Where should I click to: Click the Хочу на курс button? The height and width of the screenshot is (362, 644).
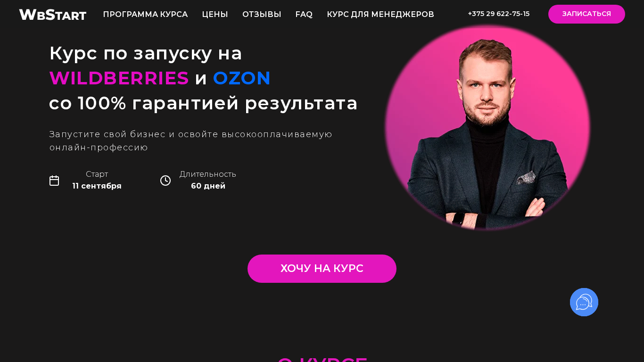point(322,269)
